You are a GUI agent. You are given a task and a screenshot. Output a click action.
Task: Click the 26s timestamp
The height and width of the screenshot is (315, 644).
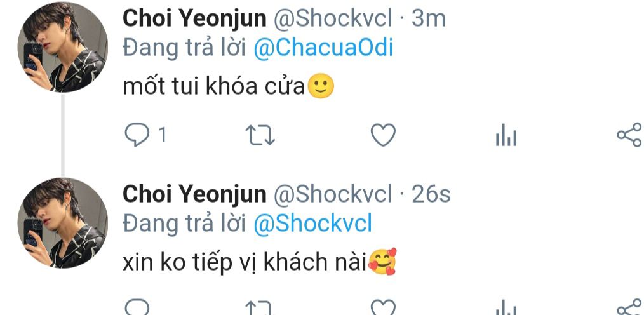pyautogui.click(x=431, y=194)
